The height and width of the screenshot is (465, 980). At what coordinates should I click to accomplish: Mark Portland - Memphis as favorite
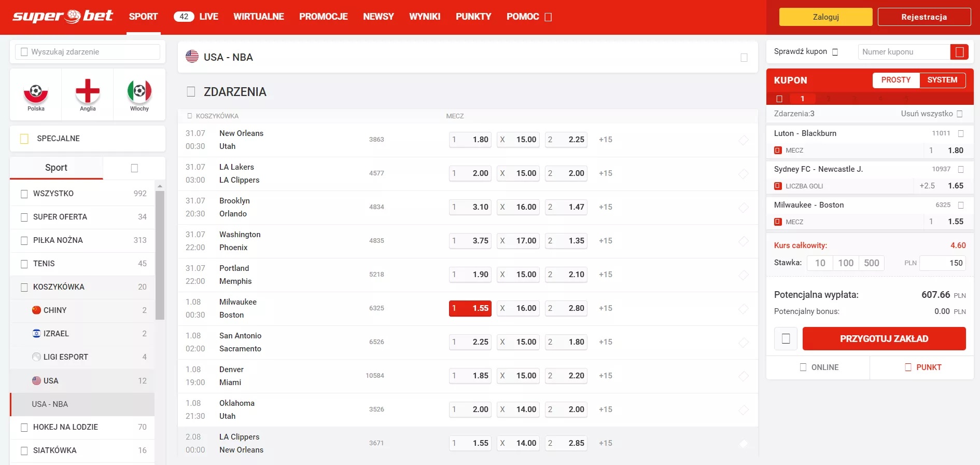click(744, 275)
